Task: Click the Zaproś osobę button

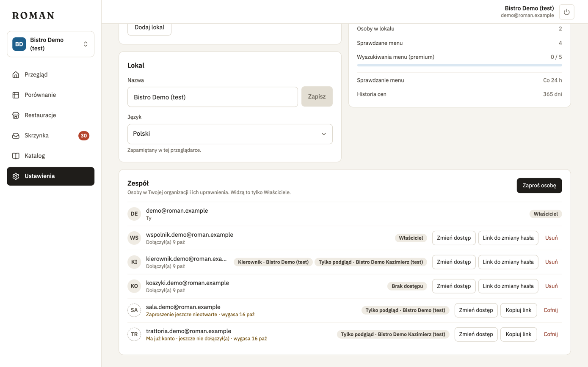Action: point(539,186)
